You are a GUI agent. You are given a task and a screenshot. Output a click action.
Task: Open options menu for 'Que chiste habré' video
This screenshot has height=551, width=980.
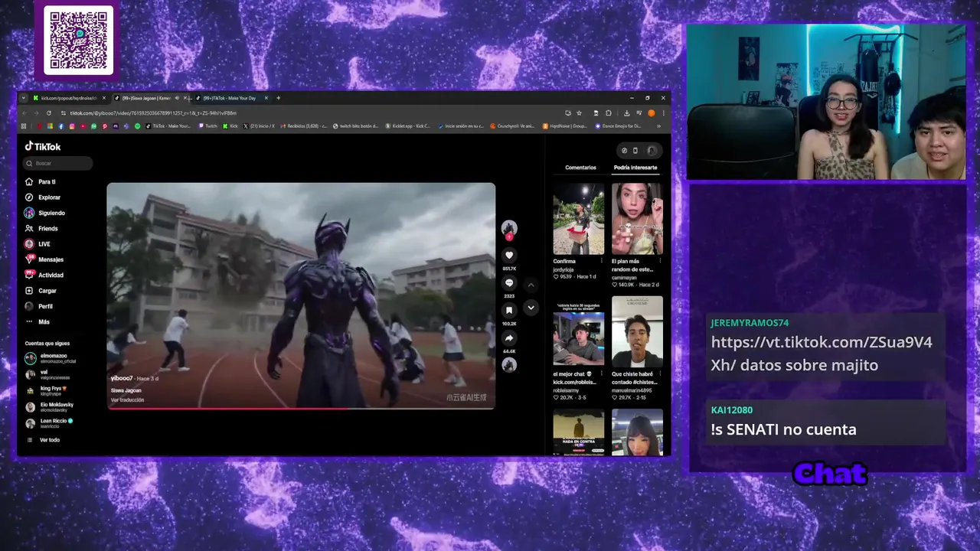[x=660, y=374]
